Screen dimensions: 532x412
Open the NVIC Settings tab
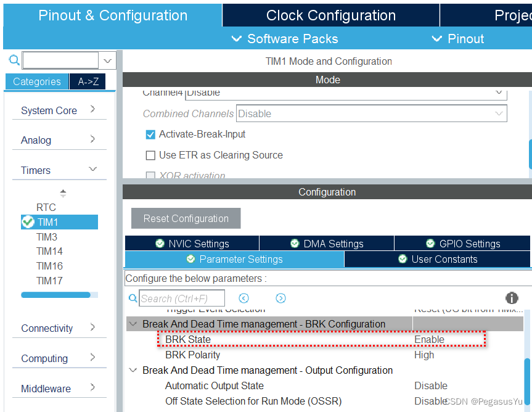pos(192,244)
